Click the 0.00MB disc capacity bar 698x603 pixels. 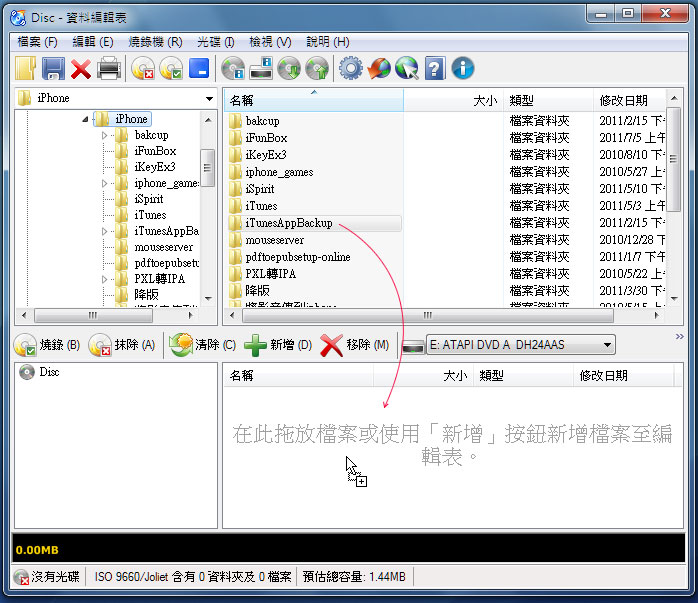coord(349,548)
